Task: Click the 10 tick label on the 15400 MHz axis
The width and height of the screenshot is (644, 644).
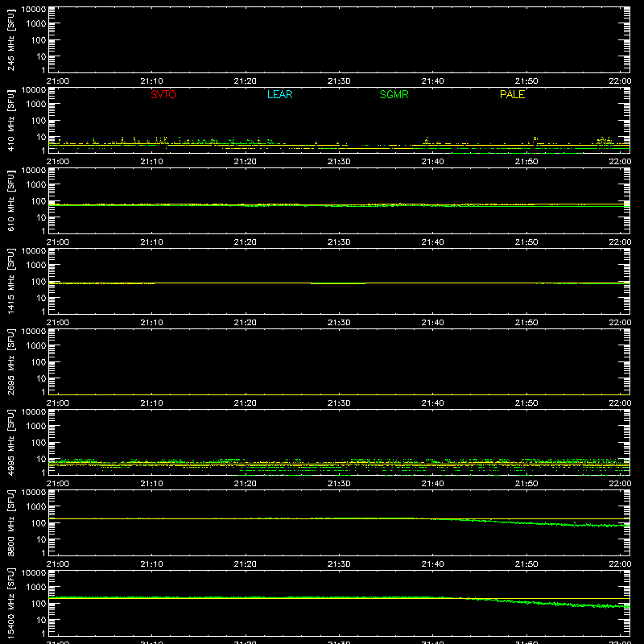Action: pos(41,620)
